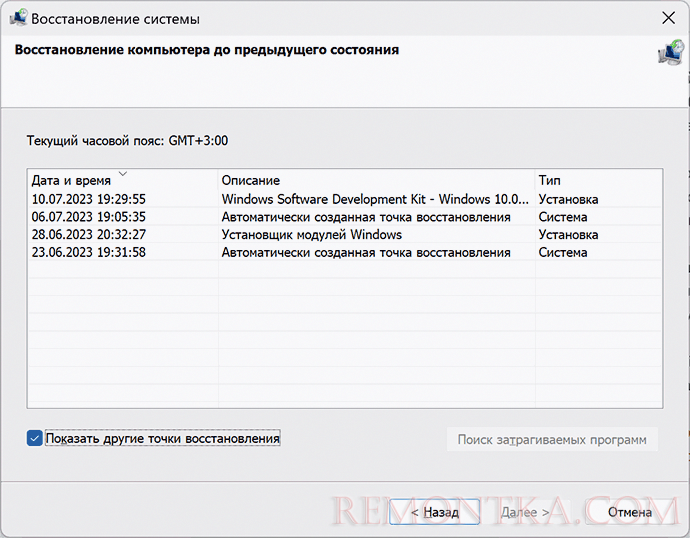This screenshot has width=690, height=538.
Task: Click the System Restore title bar icon
Action: 18,18
